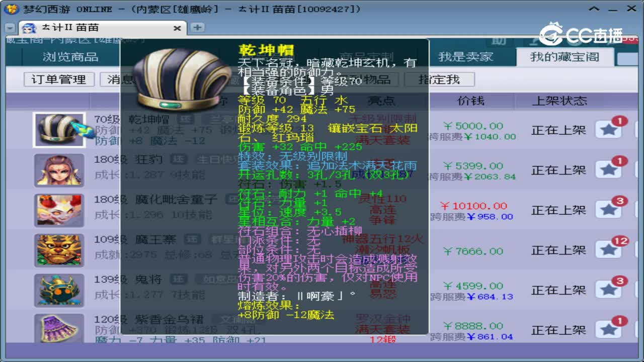Select the 我的藏宝阁 tab
The width and height of the screenshot is (644, 362).
565,57
